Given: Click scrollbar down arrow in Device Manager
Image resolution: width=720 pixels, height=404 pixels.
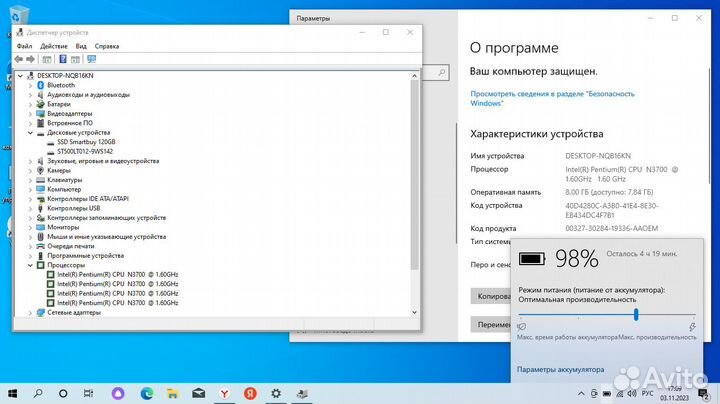Looking at the screenshot, I should (414, 312).
